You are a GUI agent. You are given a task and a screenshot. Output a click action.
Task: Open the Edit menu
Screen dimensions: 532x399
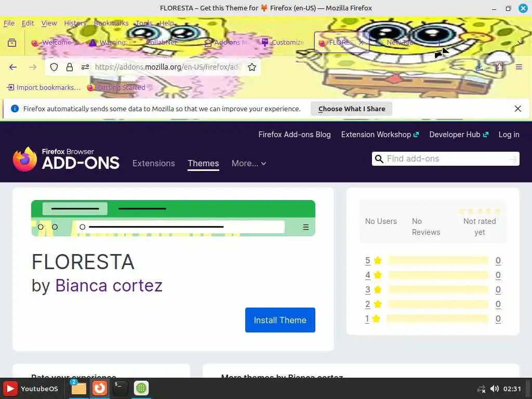point(28,23)
